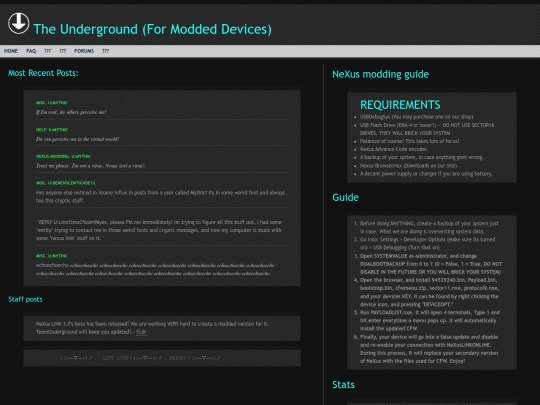This screenshot has width=540, height=405.
Task: Open the HELP. U:MYTHIC post header
Action: [x=52, y=130]
